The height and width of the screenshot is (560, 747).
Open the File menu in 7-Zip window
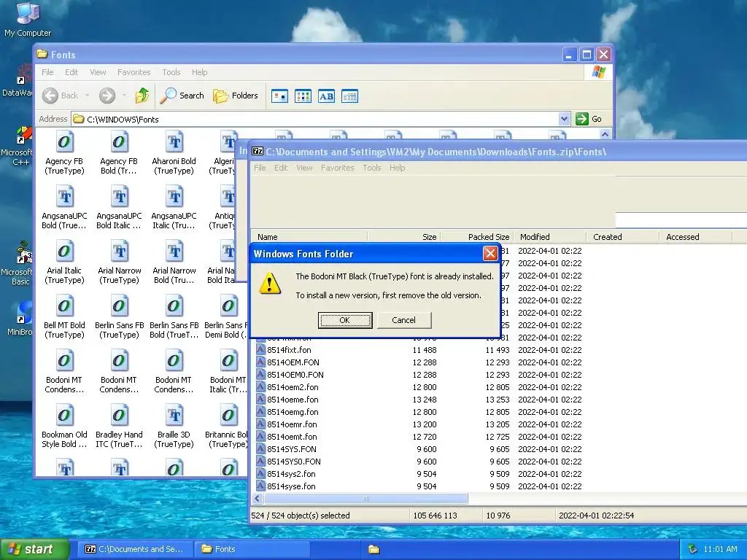tap(260, 168)
